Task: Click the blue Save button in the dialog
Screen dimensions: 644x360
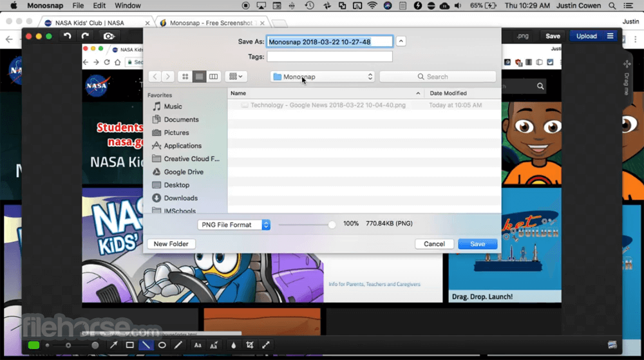Action: (478, 244)
